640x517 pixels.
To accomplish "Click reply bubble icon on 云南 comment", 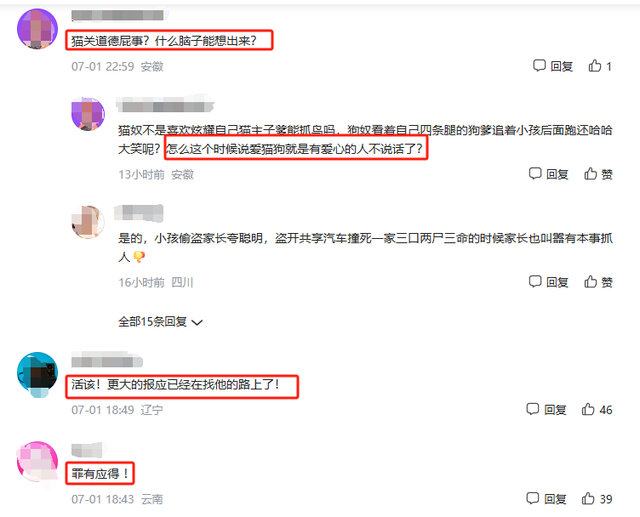I will (533, 499).
